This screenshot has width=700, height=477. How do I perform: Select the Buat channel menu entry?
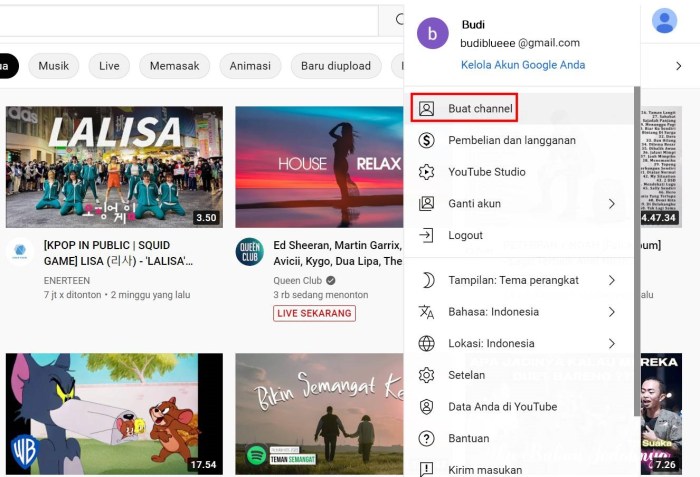[x=519, y=109]
